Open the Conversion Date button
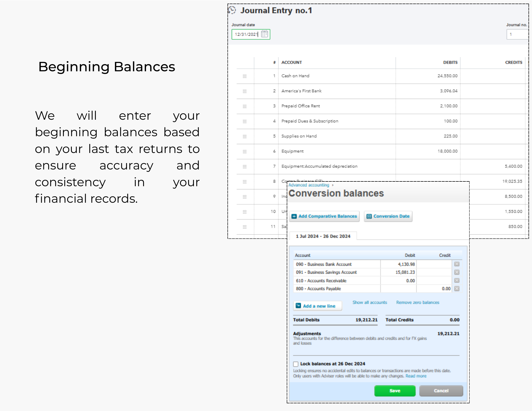The width and height of the screenshot is (532, 411). pyautogui.click(x=388, y=216)
